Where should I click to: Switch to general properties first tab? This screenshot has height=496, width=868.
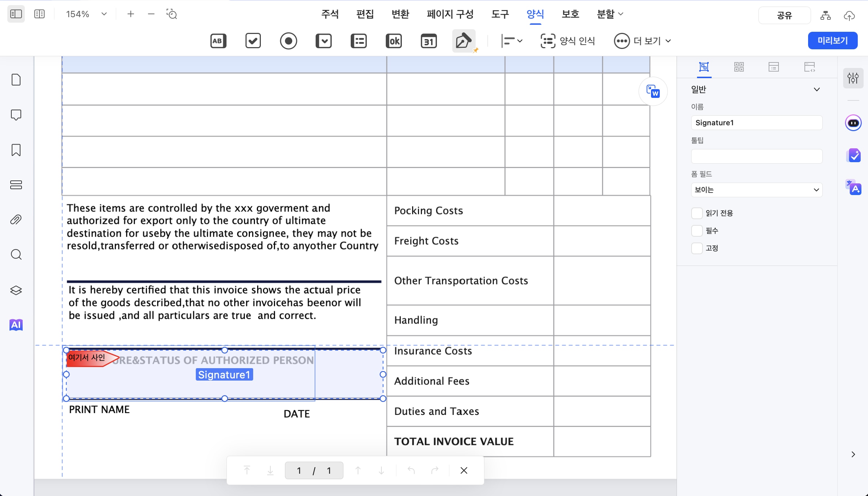[704, 67]
